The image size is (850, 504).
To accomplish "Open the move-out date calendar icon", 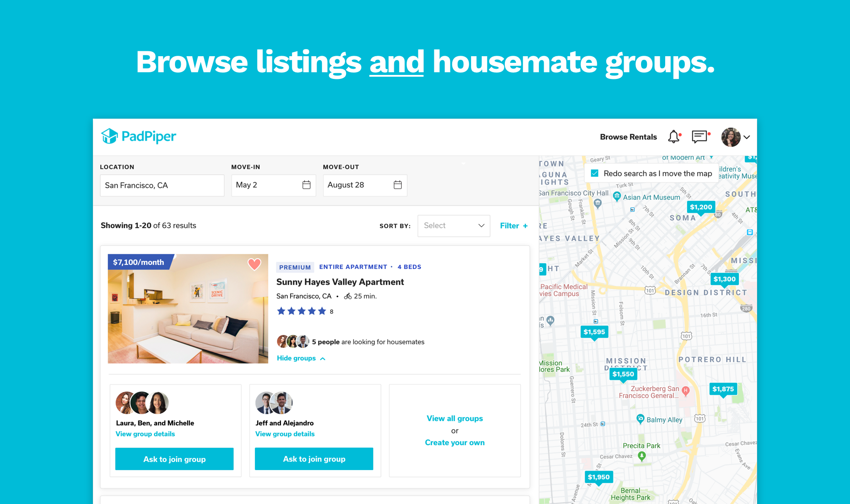I will coord(398,185).
